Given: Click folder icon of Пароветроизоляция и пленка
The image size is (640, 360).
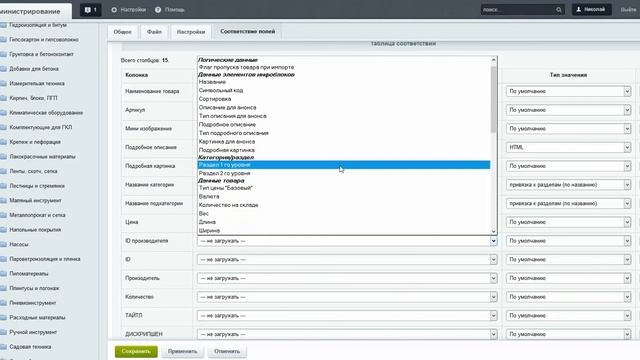Looking at the screenshot, I should [x=3, y=259].
